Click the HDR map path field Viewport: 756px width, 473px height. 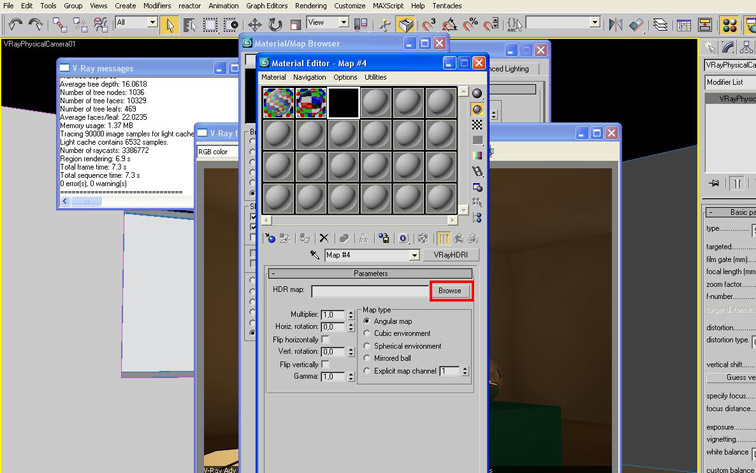click(370, 291)
